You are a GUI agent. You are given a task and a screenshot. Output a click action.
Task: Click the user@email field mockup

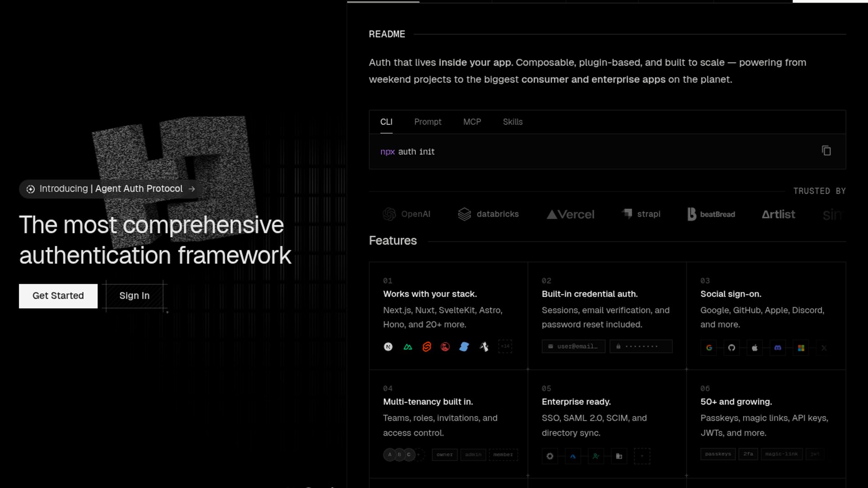tap(573, 347)
